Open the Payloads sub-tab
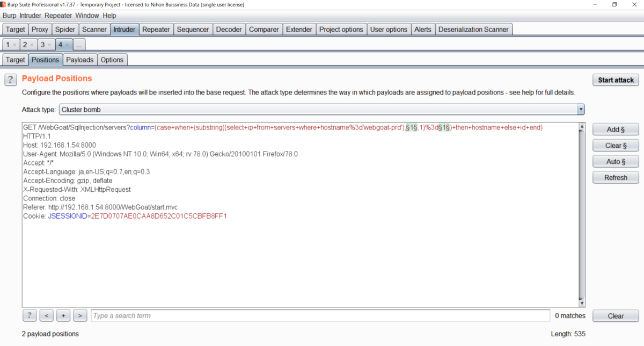This screenshot has width=644, height=346. pos(80,60)
